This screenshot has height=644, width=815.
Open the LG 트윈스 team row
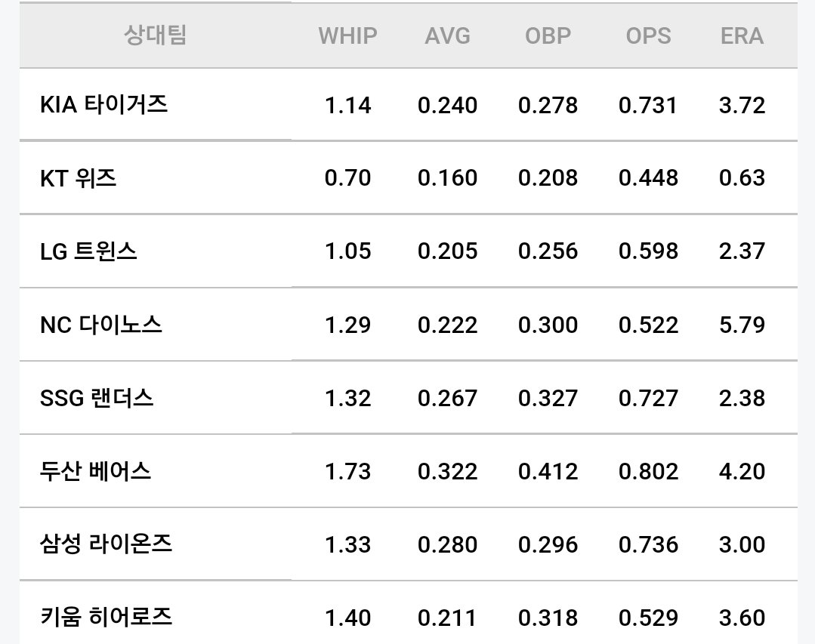[408, 251]
